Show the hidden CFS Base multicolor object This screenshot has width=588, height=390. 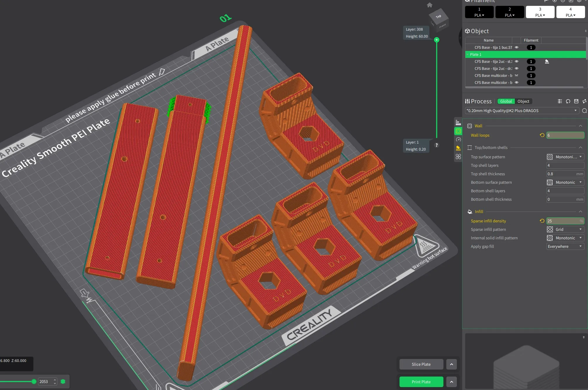point(517,75)
